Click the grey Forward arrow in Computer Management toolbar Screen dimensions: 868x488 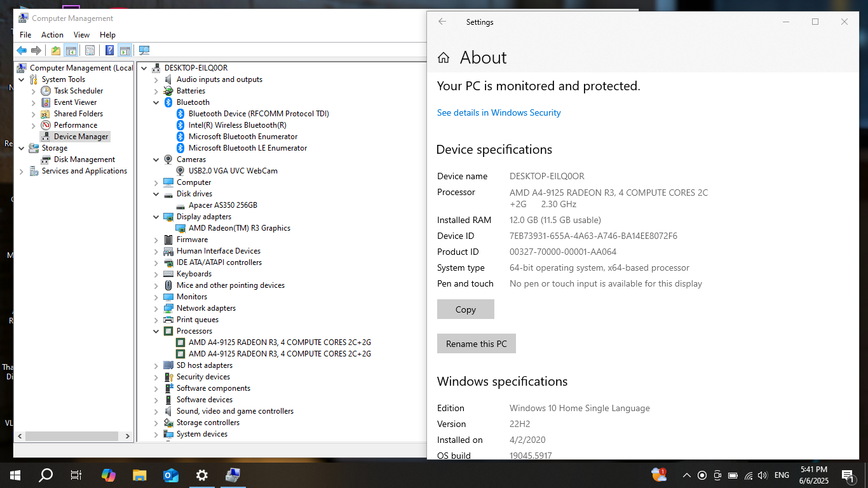[36, 51]
